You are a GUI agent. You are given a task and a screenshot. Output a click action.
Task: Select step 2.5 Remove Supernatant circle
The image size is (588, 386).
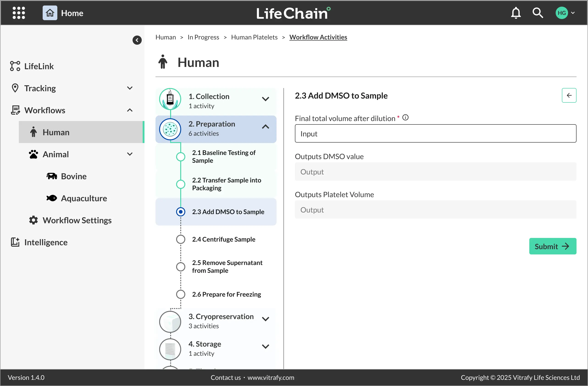[181, 267]
